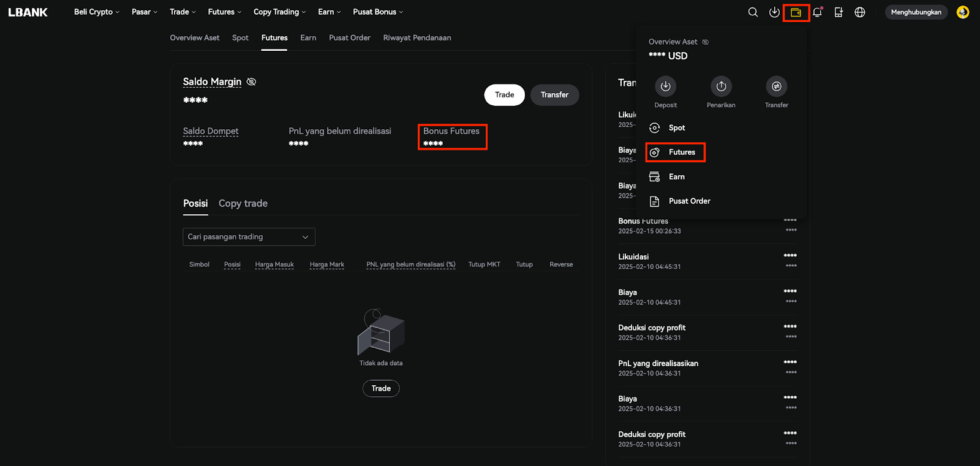Toggle Overview Aset visibility eye in popup
980x466 pixels.
[706, 42]
